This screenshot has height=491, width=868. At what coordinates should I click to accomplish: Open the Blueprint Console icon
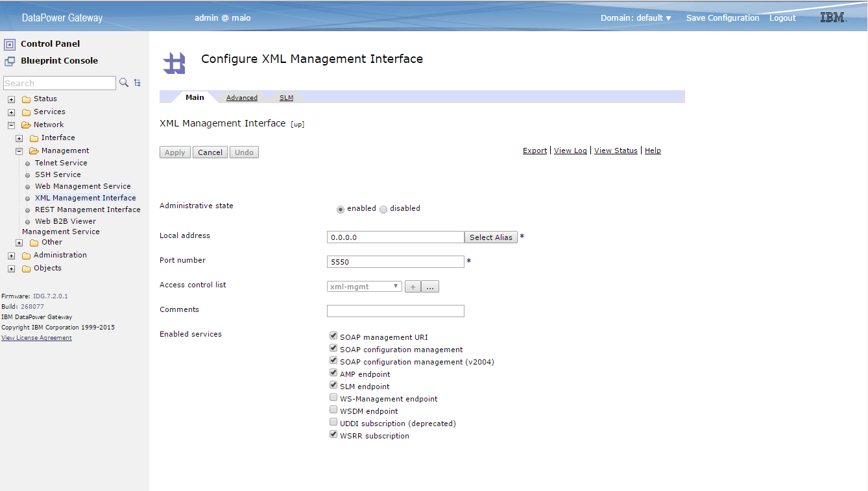pos(9,61)
